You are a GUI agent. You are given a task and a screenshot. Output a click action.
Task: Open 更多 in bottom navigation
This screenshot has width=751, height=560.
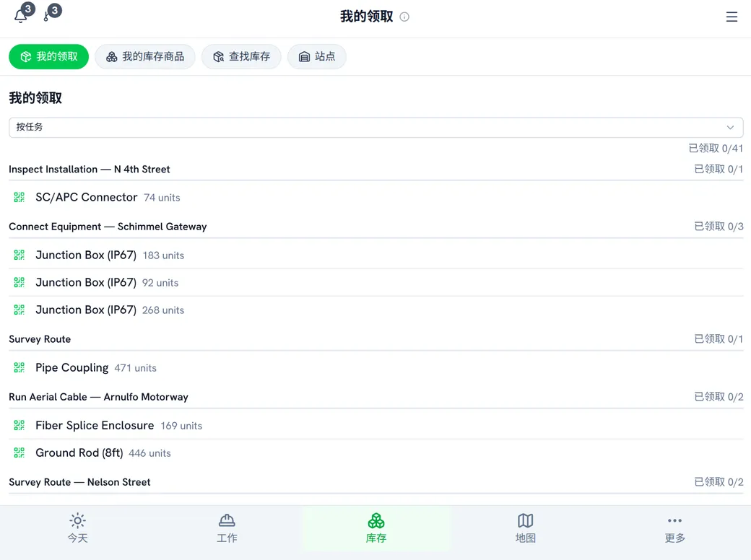pyautogui.click(x=675, y=528)
